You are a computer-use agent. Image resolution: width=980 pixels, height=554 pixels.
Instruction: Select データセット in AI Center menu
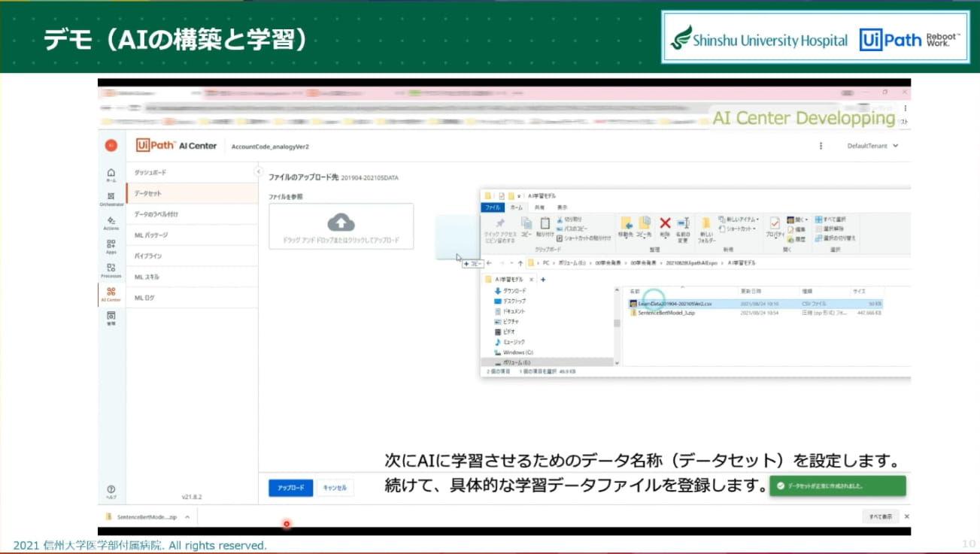tap(192, 193)
